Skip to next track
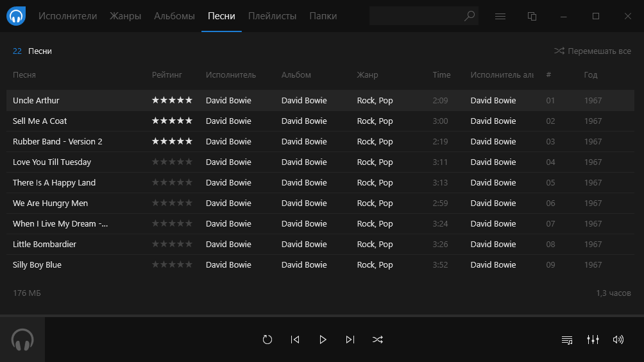The height and width of the screenshot is (362, 644). [350, 340]
